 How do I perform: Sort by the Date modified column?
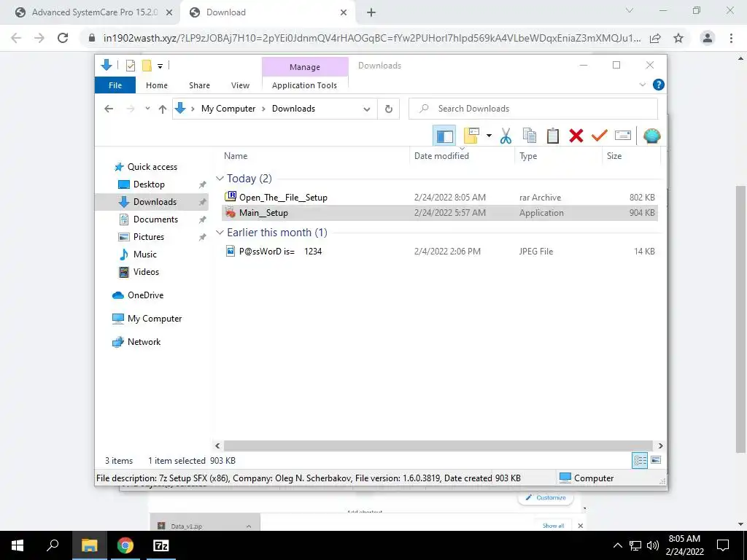click(441, 156)
